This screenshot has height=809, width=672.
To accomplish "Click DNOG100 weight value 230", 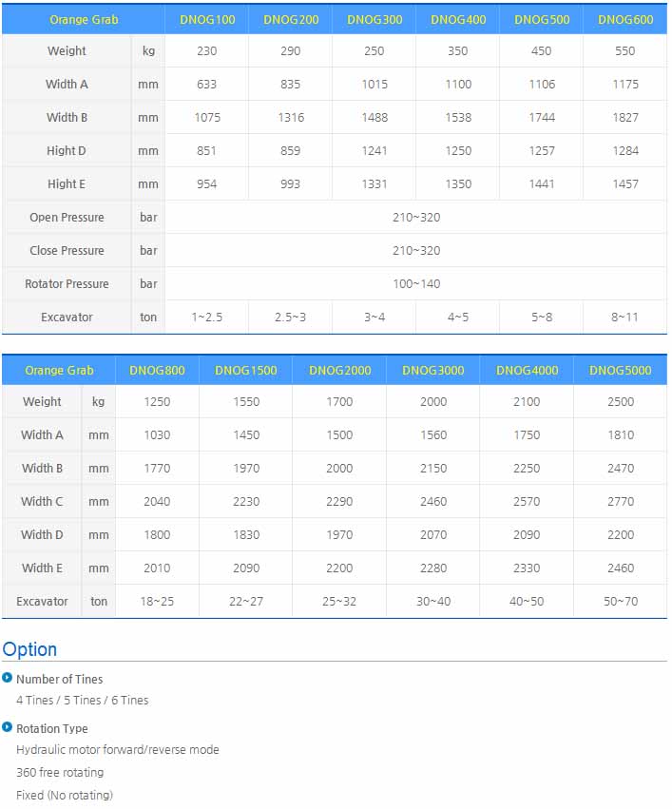I will [207, 50].
